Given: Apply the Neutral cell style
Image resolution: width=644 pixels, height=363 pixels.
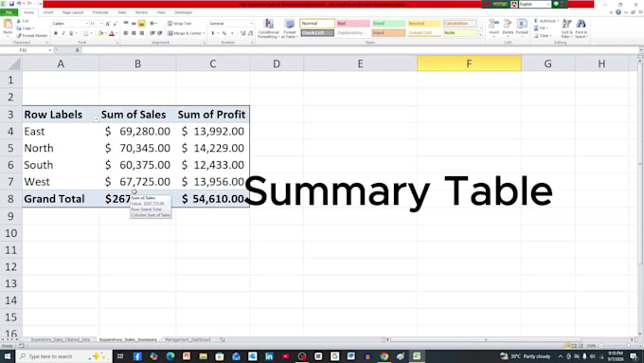Looking at the screenshot, I should click(x=424, y=24).
